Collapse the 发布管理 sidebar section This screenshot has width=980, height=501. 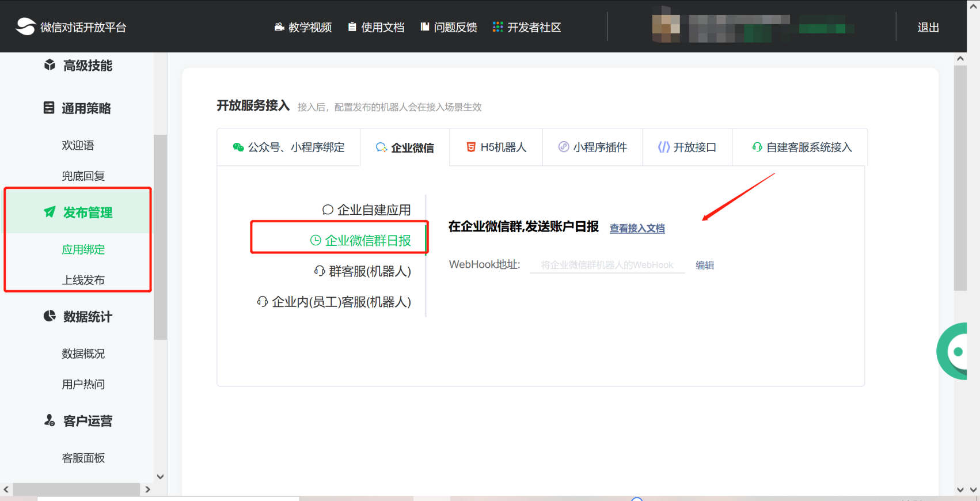pyautogui.click(x=78, y=212)
